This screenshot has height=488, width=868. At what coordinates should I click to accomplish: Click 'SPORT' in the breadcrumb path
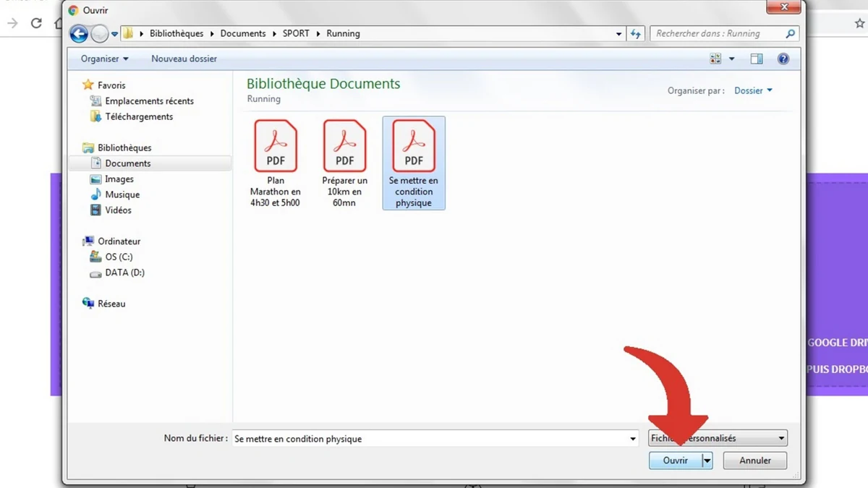296,33
